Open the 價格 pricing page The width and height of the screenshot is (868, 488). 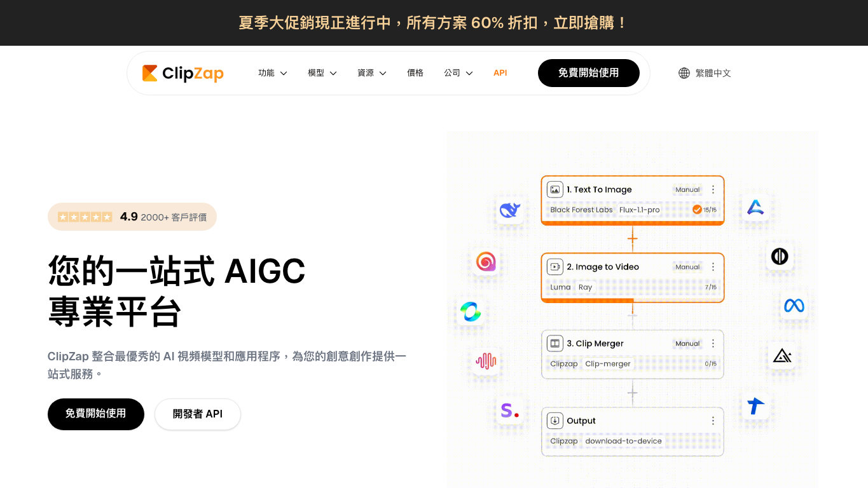tap(415, 73)
